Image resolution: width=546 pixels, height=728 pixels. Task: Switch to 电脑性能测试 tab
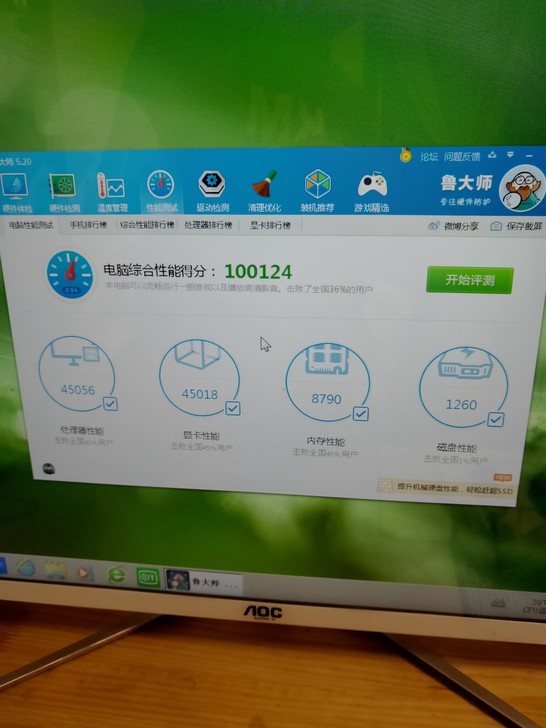31,225
